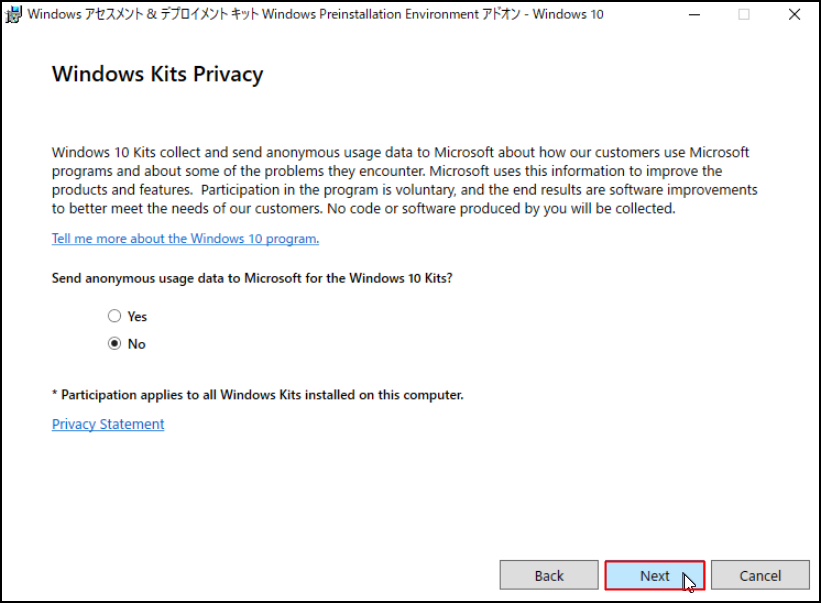This screenshot has width=821, height=603.
Task: Open "Tell me more about the Windows 10 program"
Action: pyautogui.click(x=185, y=239)
